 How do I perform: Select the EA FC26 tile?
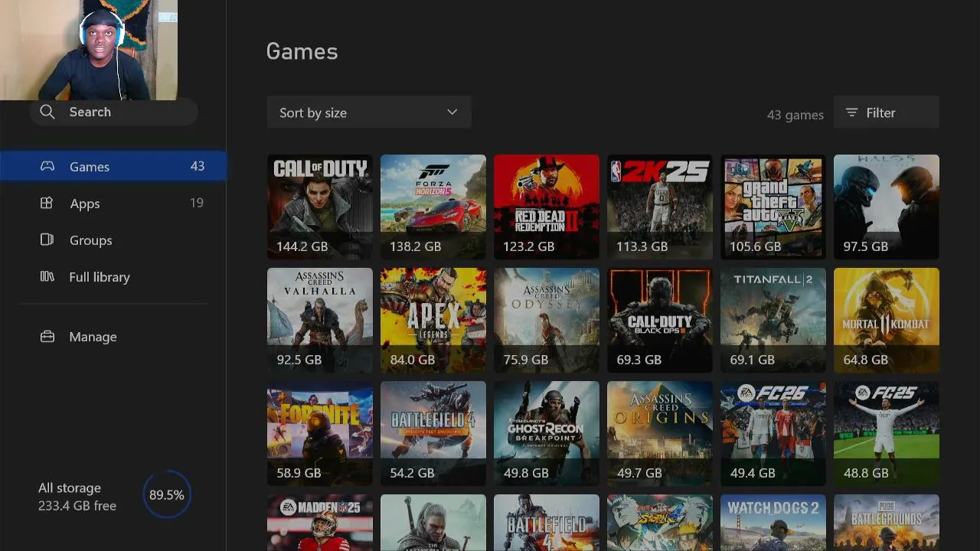tap(773, 433)
